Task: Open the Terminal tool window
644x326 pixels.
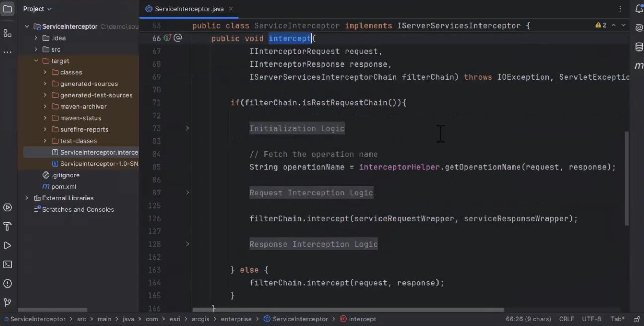Action: 8,264
